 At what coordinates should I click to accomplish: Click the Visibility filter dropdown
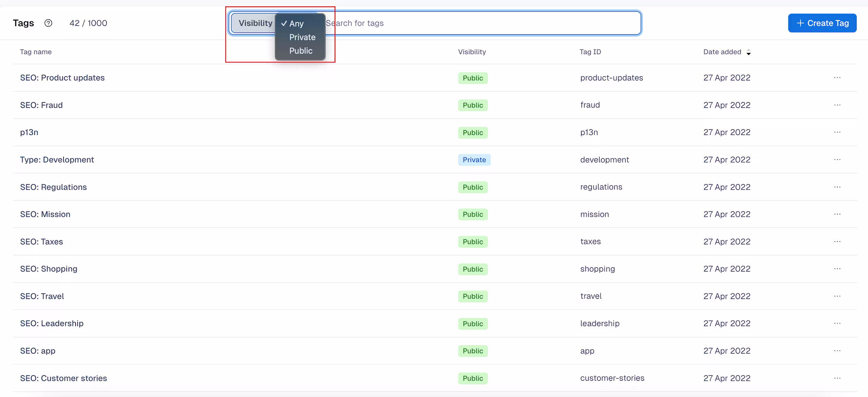point(255,23)
